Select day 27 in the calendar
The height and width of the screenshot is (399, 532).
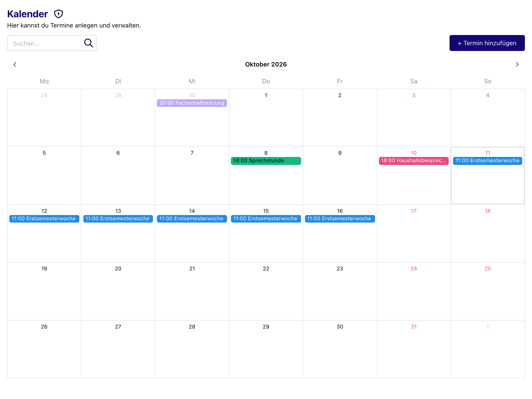pos(118,349)
